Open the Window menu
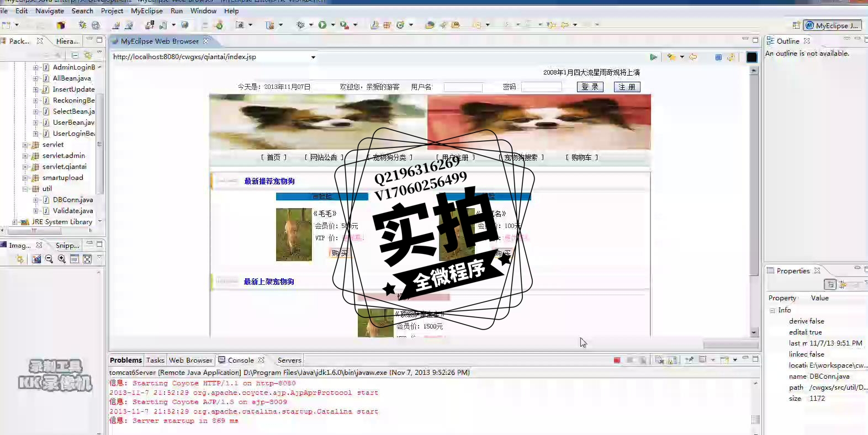Image resolution: width=868 pixels, height=435 pixels. tap(203, 10)
